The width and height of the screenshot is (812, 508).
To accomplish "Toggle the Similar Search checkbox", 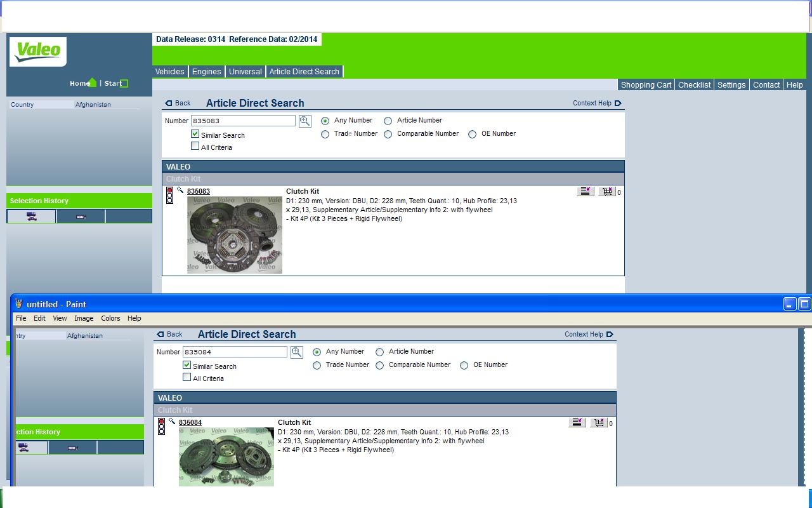I will click(x=195, y=134).
